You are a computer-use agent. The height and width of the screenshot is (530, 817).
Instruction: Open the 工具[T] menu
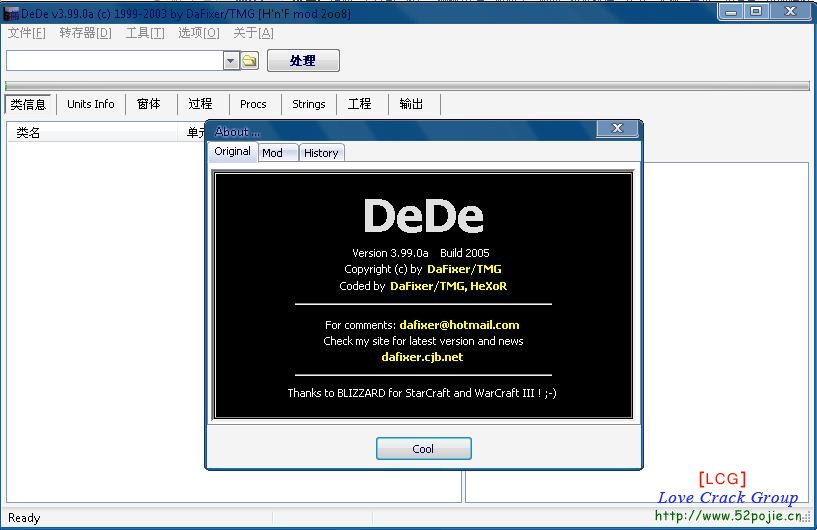click(145, 33)
